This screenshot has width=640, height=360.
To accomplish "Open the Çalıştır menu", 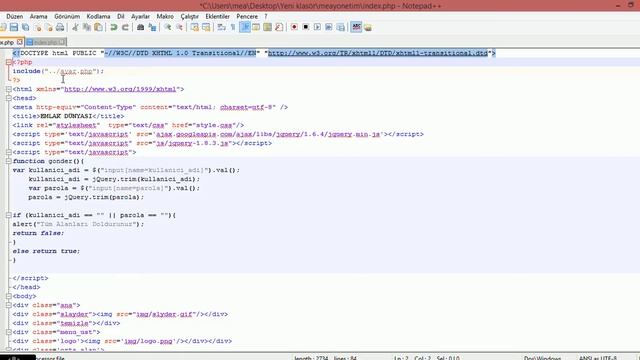I will [189, 16].
